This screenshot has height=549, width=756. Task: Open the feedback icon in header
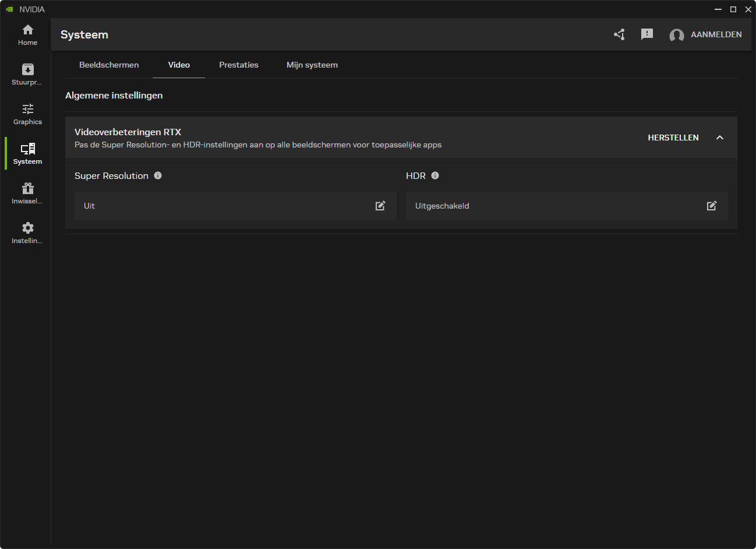tap(647, 34)
